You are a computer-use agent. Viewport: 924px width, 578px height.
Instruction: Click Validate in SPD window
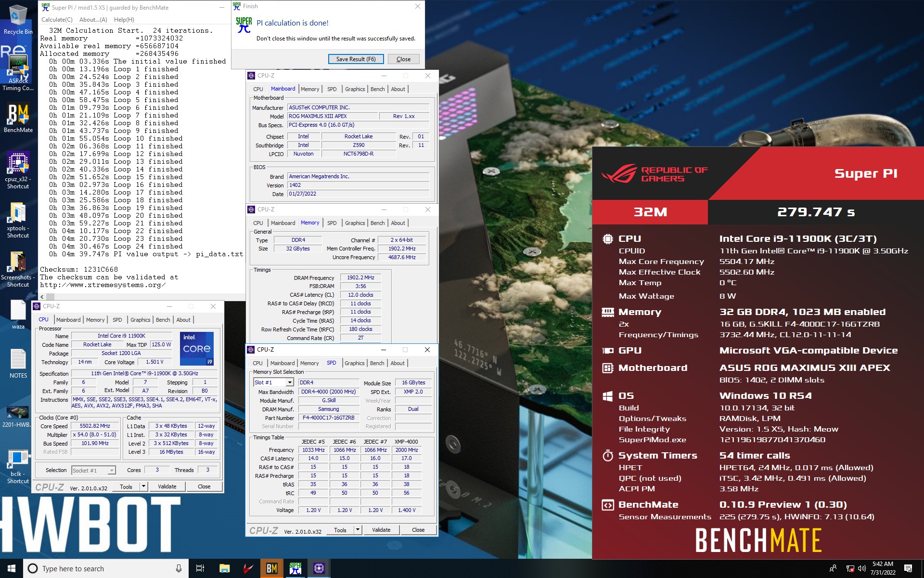(x=381, y=530)
